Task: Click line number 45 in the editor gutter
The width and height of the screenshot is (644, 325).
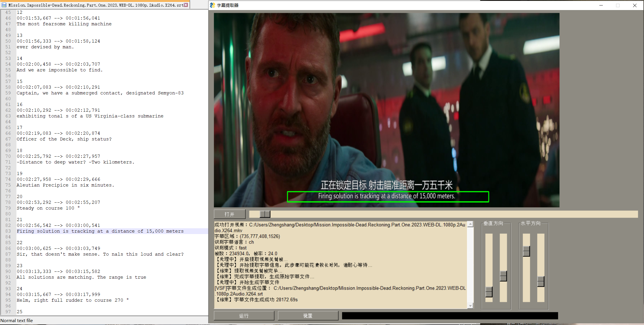Action: tap(8, 12)
